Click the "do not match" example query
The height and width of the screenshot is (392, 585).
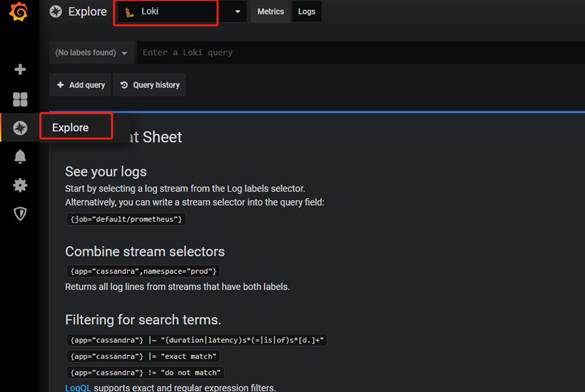coord(146,373)
